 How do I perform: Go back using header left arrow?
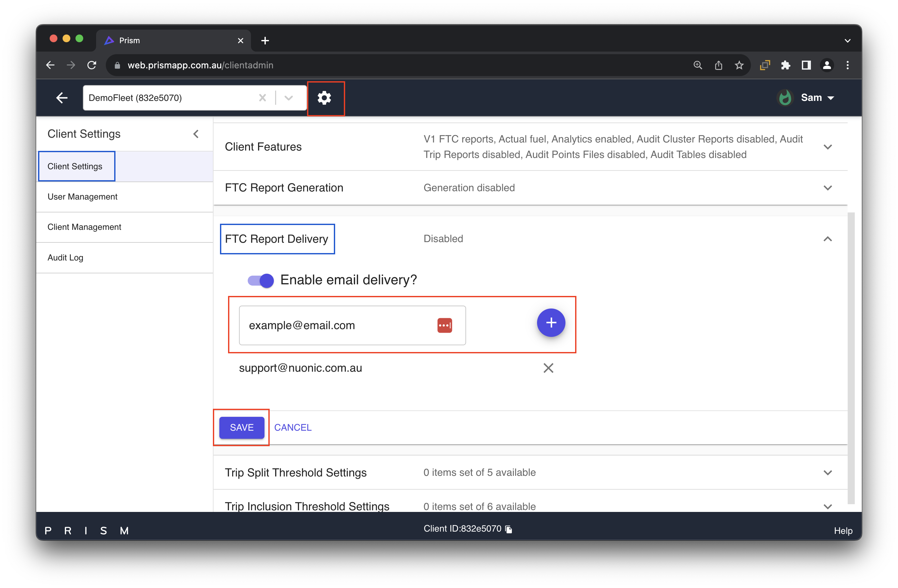(x=62, y=98)
